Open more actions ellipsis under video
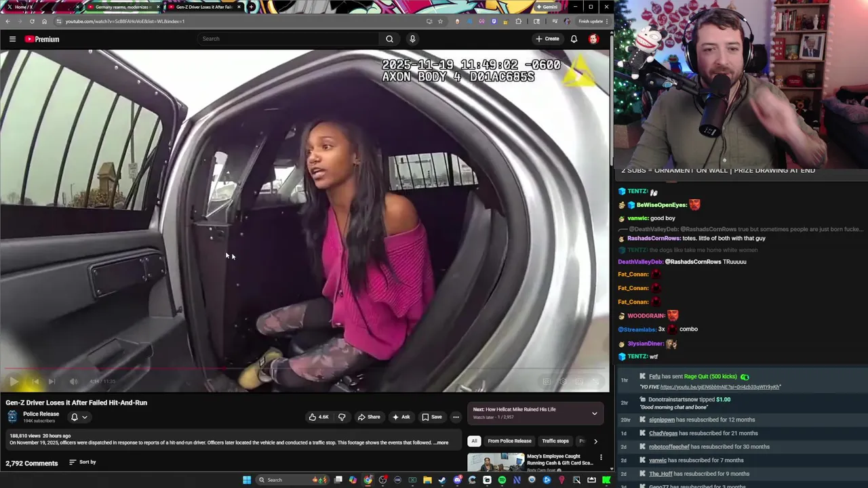 click(x=456, y=417)
